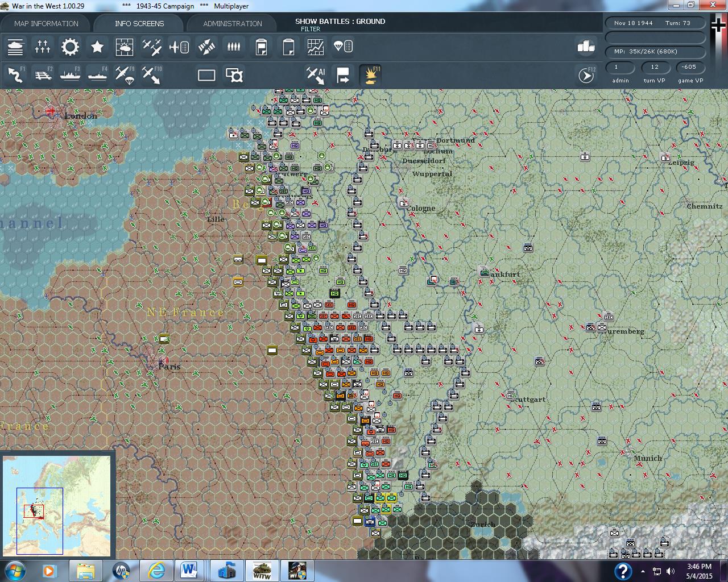Open the bar chart scores icon

pos(585,47)
